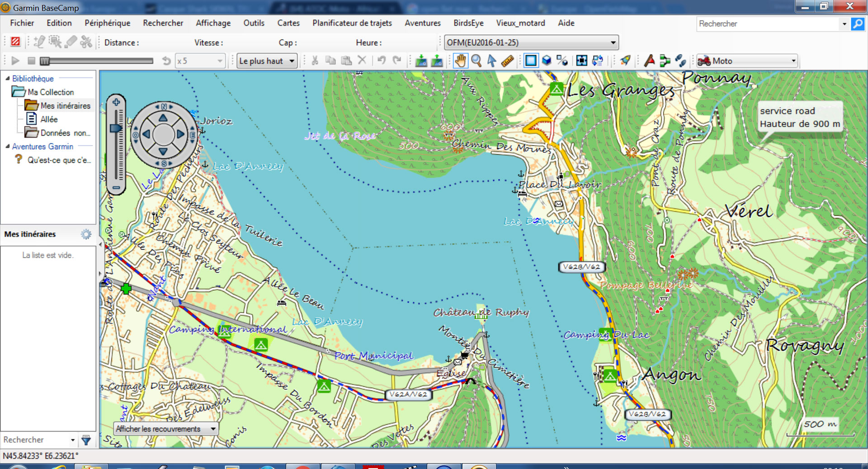Click the new waypoint flag tool
Screen dimensions: 868x469
pos(649,61)
